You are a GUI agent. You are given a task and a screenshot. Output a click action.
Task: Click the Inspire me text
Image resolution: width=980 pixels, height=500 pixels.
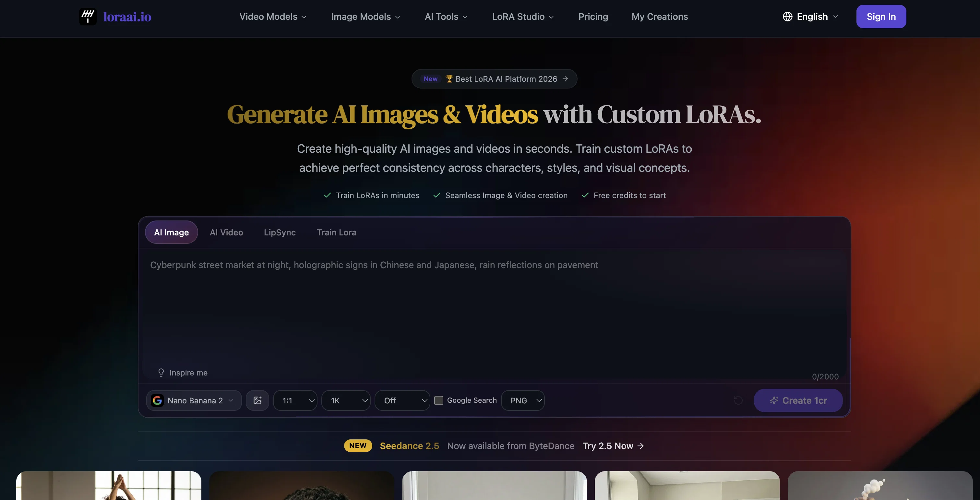click(188, 373)
